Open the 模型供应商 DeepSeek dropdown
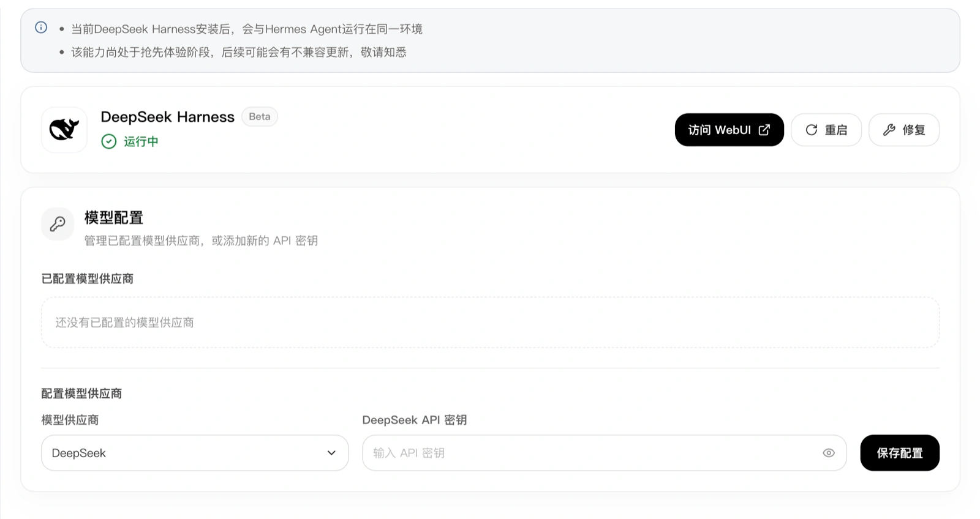This screenshot has height=519, width=980. point(195,453)
